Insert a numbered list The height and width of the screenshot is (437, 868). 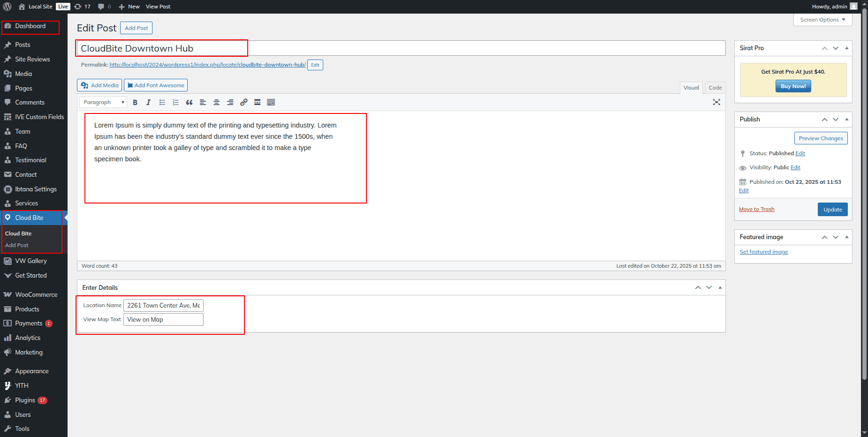[x=175, y=102]
